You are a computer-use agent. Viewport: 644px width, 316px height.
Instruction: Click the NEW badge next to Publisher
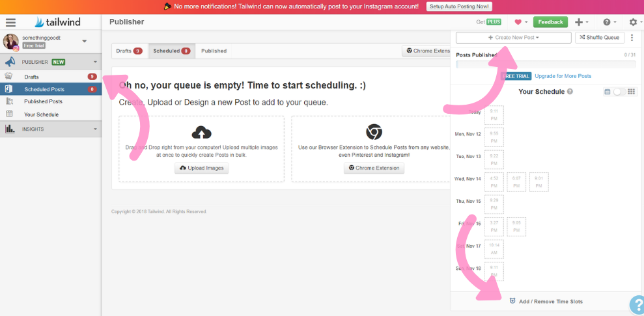59,62
